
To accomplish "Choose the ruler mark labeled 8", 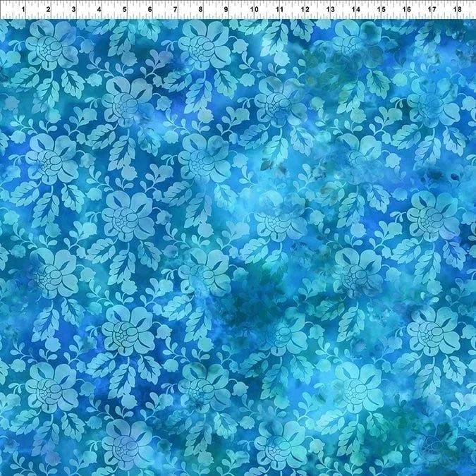I will click(x=202, y=11).
